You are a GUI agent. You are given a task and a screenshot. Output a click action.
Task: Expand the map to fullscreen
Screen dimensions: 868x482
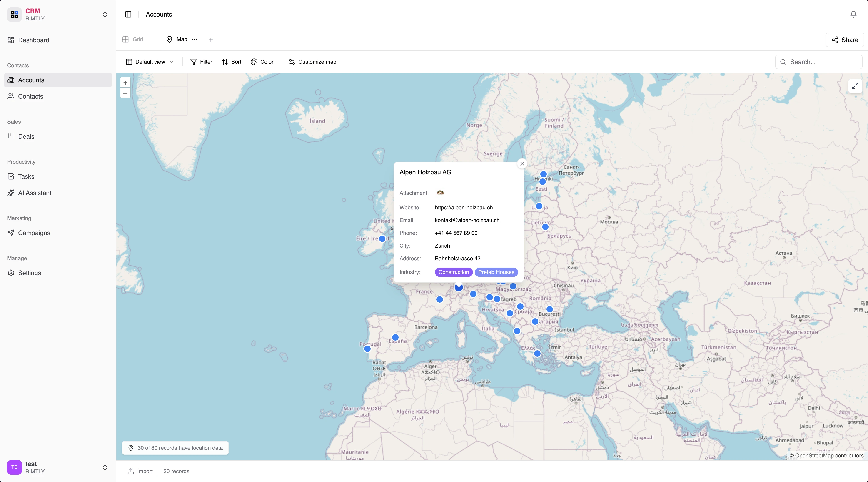coord(855,86)
